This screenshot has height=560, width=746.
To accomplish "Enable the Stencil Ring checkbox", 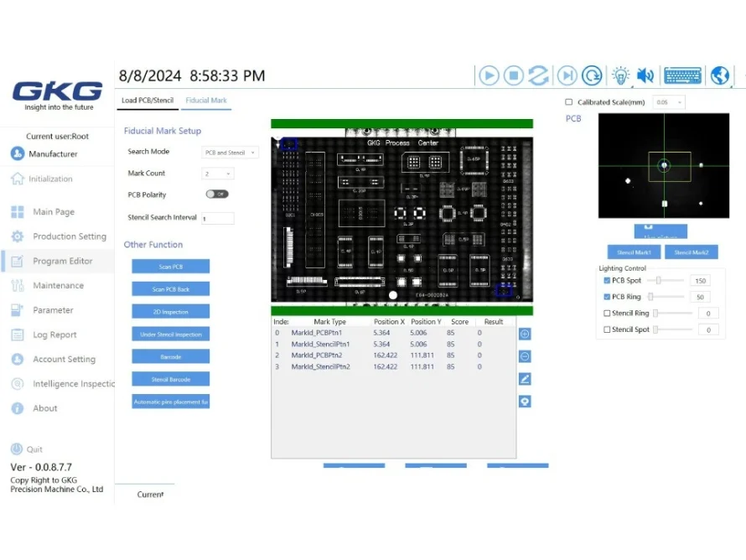I will [608, 314].
